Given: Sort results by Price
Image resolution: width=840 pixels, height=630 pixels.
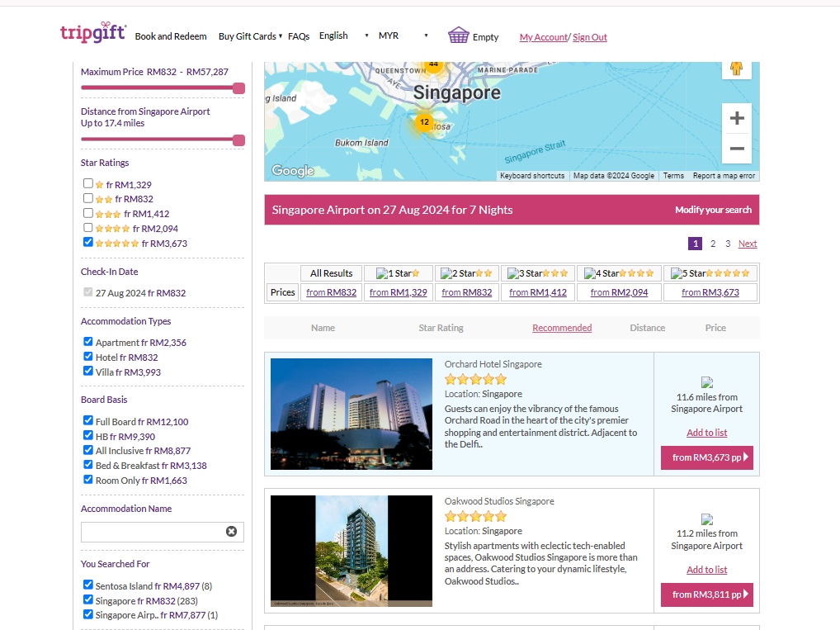Looking at the screenshot, I should (x=715, y=328).
